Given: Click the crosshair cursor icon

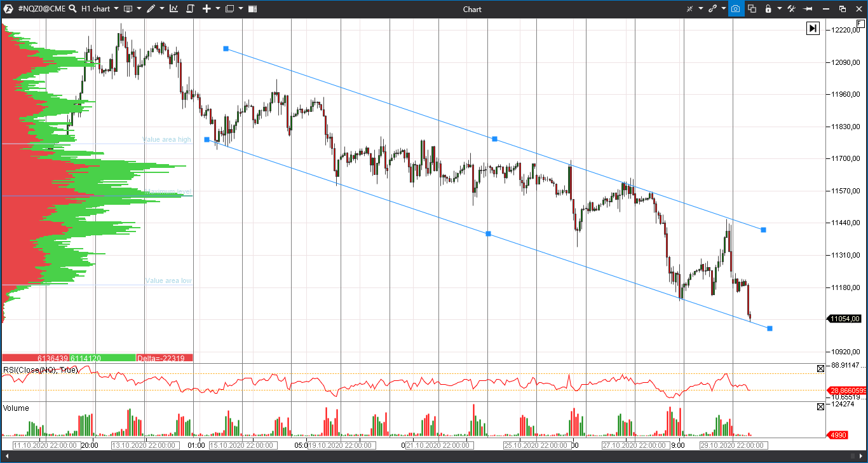Looking at the screenshot, I should pos(690,8).
